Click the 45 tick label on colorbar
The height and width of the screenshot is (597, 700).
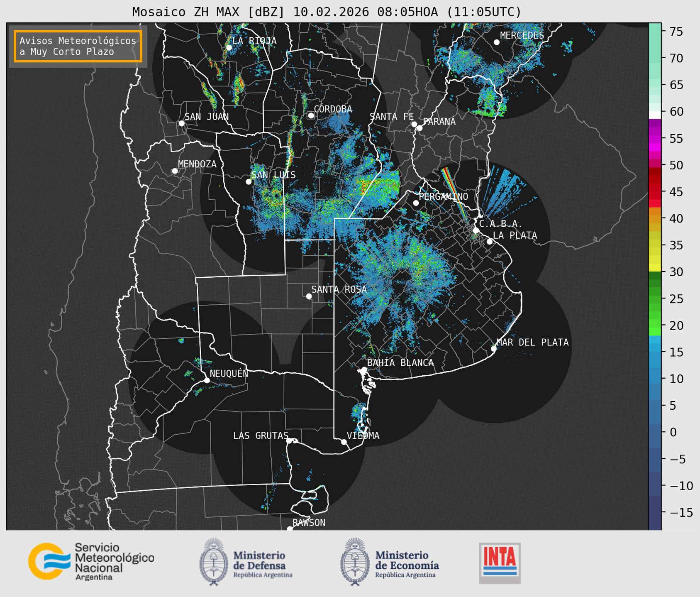point(676,192)
